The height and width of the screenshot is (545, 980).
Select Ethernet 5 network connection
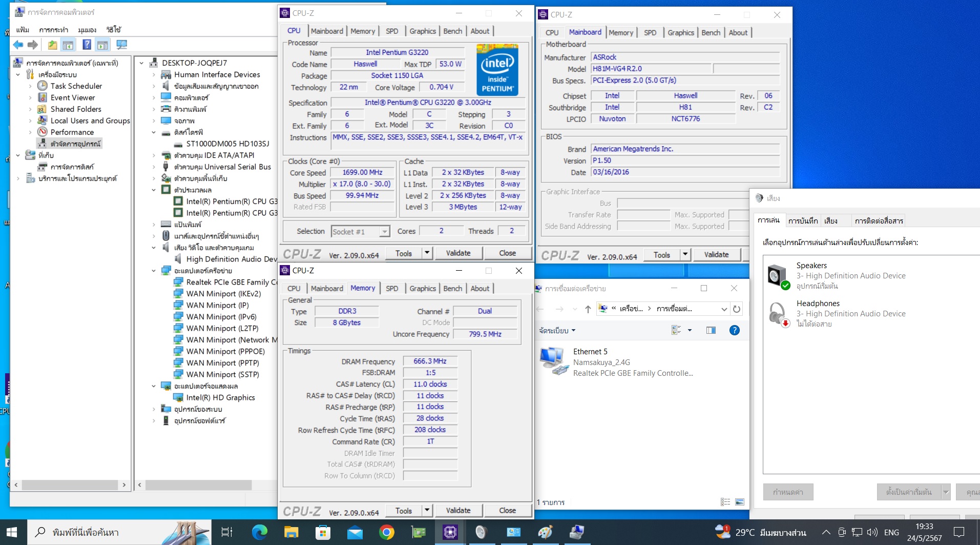point(617,362)
